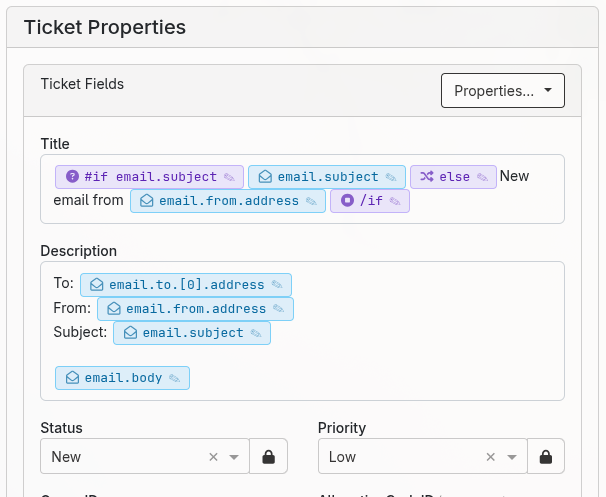This screenshot has height=497, width=606.
Task: Click pencil icon on email.body tag
Action: [174, 378]
